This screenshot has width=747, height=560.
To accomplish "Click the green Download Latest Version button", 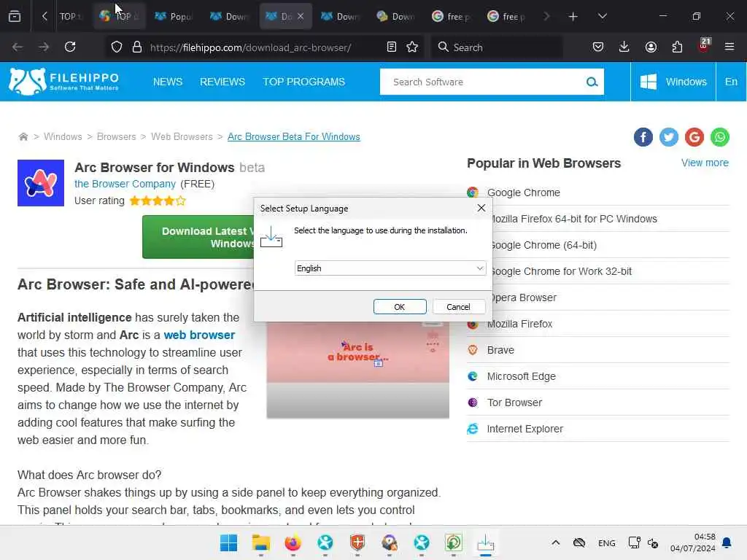I will (x=198, y=237).
